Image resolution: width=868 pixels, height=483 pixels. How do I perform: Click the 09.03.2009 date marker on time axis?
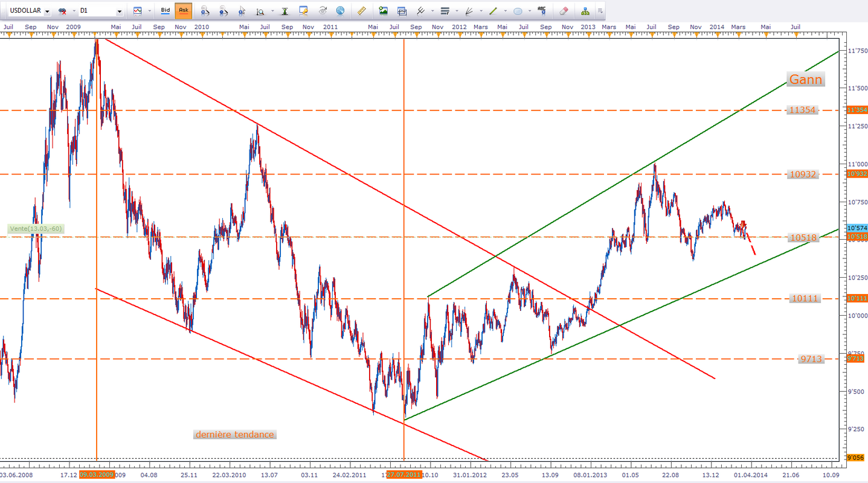point(97,475)
